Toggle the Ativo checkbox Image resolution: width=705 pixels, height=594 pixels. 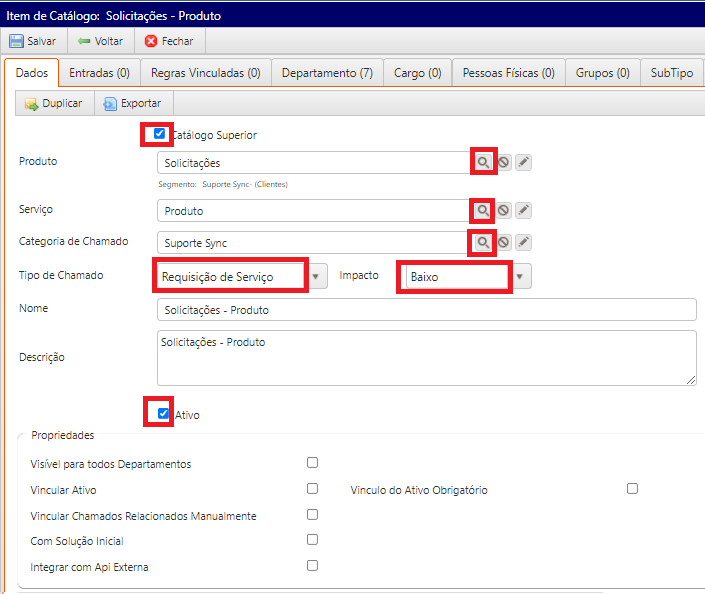[x=163, y=413]
